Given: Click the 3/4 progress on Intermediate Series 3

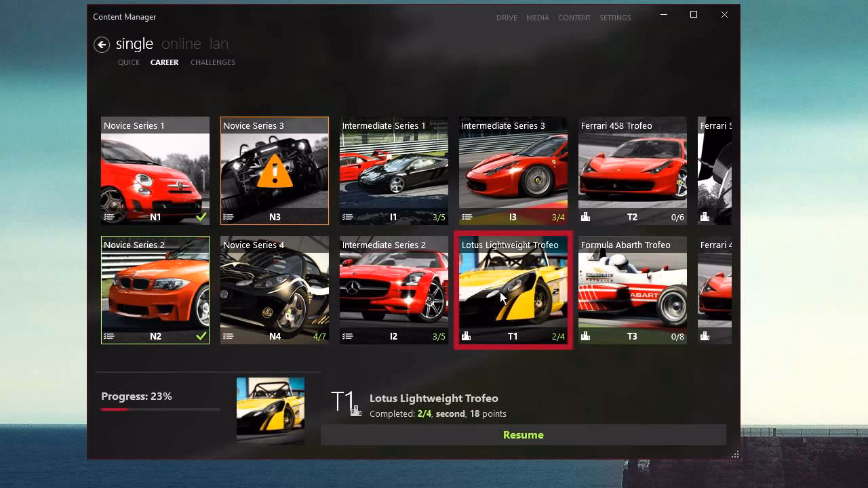Looking at the screenshot, I should pos(558,218).
